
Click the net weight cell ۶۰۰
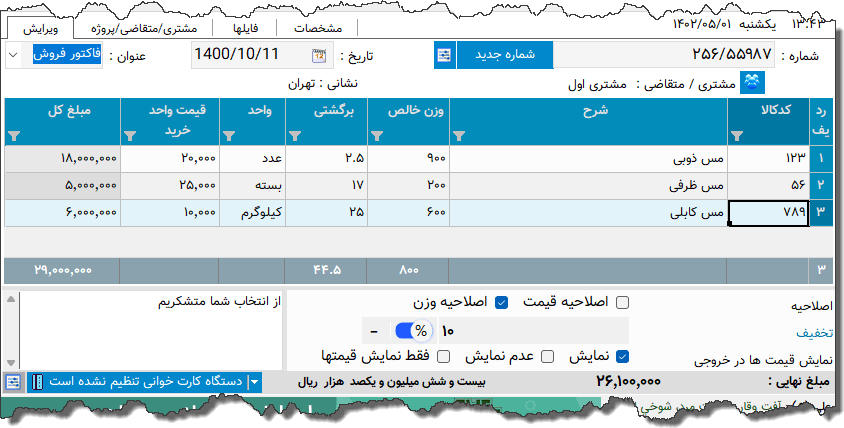(x=408, y=213)
